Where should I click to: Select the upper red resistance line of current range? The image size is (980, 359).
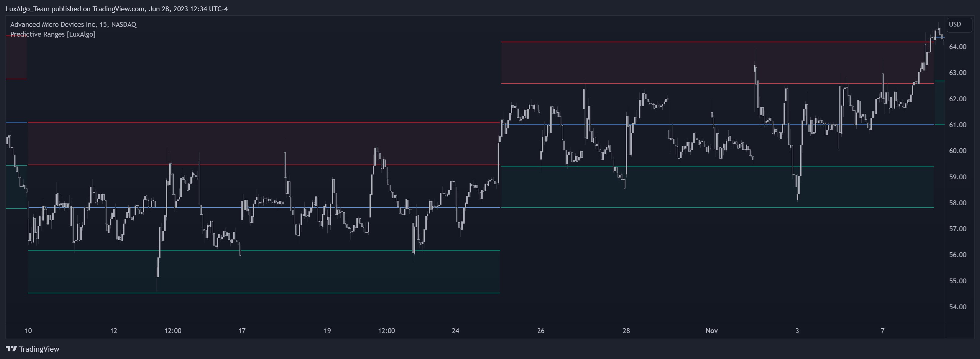coord(685,42)
